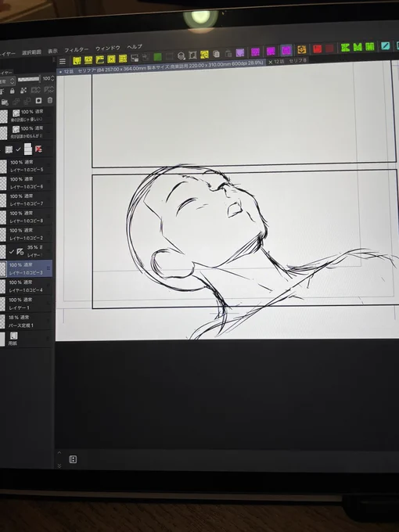Open the ヘルプ menu
Image resolution: width=399 pixels, height=532 pixels.
point(135,47)
